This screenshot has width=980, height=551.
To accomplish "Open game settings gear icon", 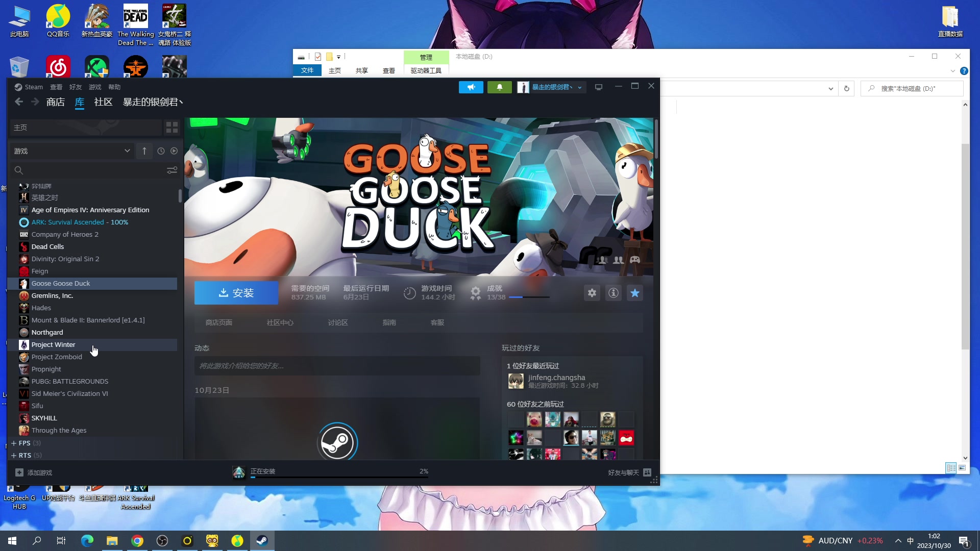I will point(592,293).
